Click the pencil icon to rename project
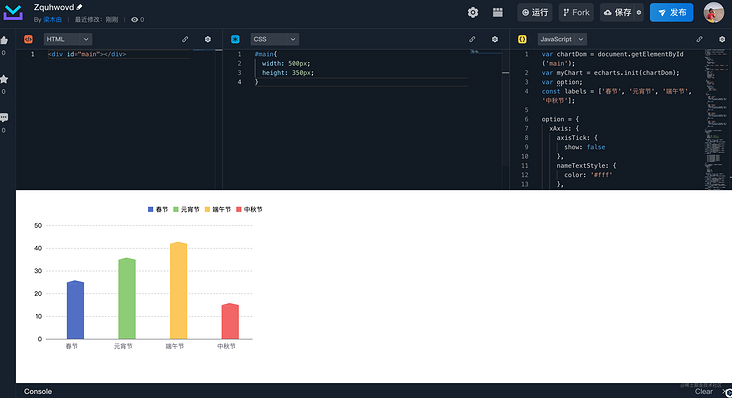The image size is (732, 398). click(79, 7)
